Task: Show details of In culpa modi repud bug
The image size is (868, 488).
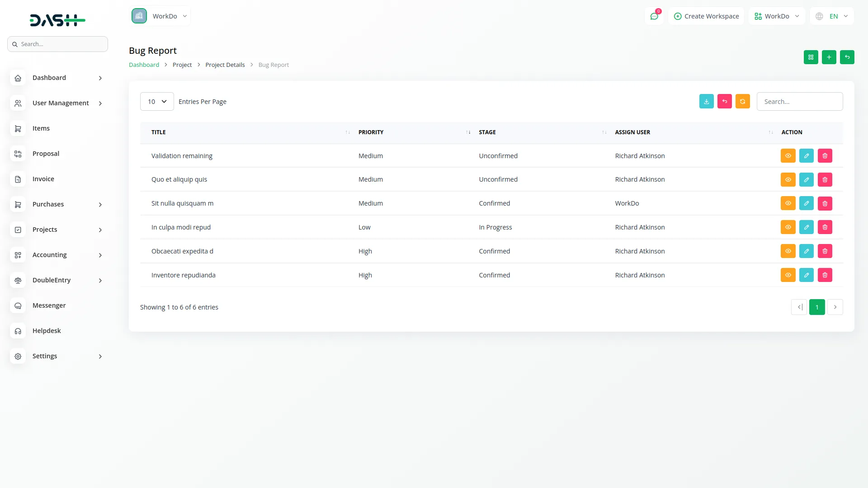Action: point(788,227)
